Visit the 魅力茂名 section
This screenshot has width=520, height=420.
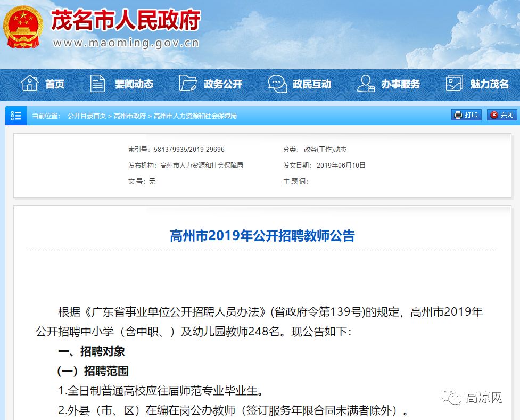[489, 84]
